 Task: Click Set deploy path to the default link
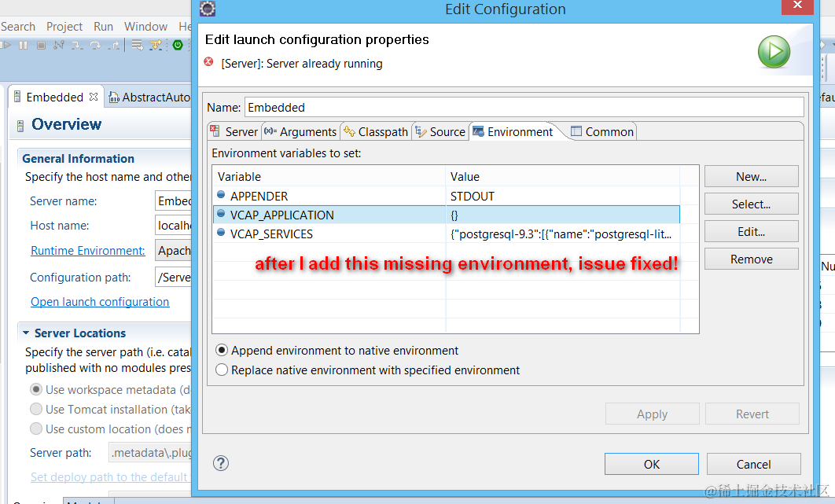109,476
